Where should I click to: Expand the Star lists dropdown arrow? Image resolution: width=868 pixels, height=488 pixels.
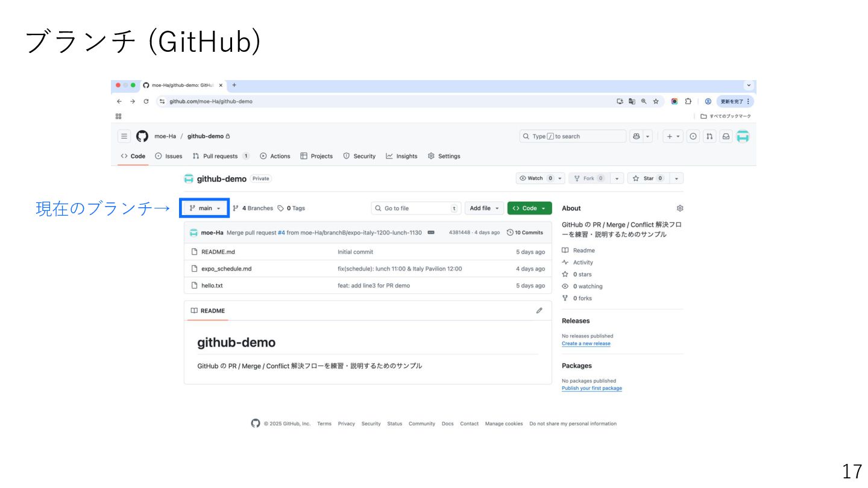click(x=676, y=178)
